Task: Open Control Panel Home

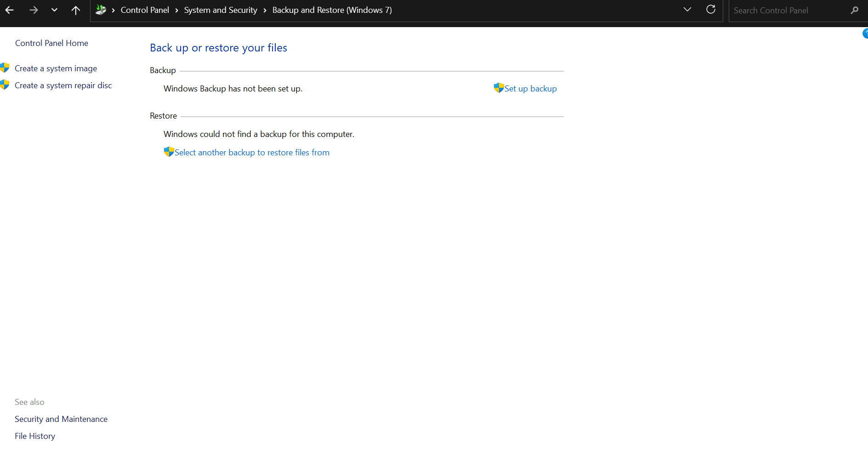Action: (x=51, y=43)
